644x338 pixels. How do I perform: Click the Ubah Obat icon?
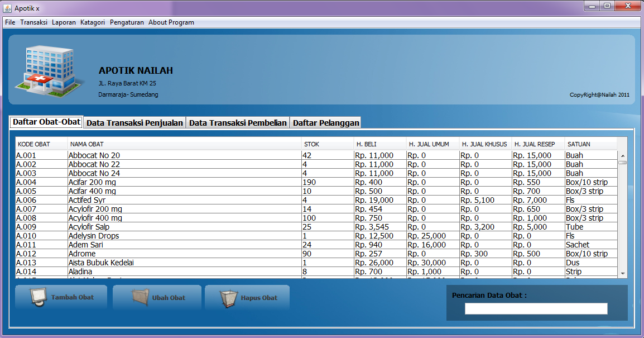tap(141, 297)
